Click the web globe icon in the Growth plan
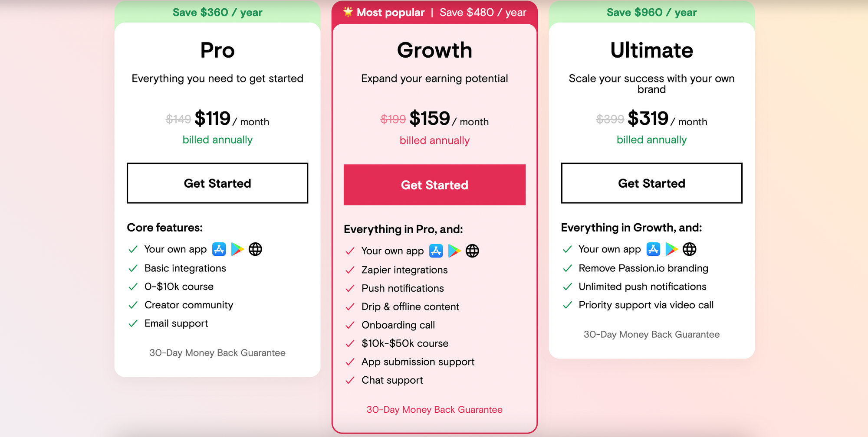This screenshot has height=437, width=868. tap(472, 251)
